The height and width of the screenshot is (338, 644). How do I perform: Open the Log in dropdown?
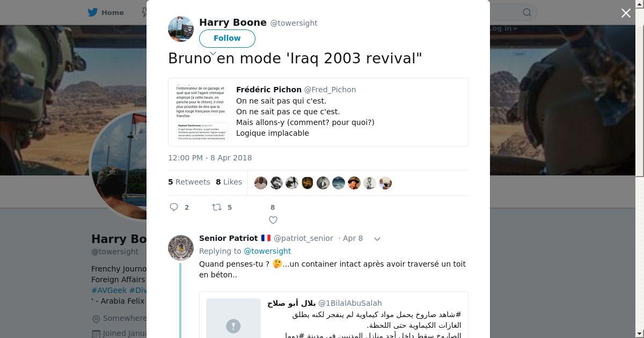point(503,28)
